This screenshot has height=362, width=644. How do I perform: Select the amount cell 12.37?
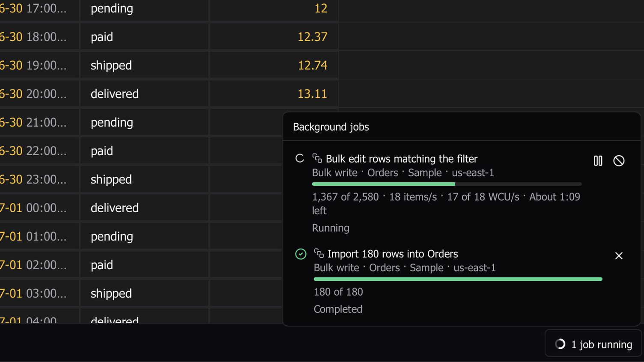(274, 37)
